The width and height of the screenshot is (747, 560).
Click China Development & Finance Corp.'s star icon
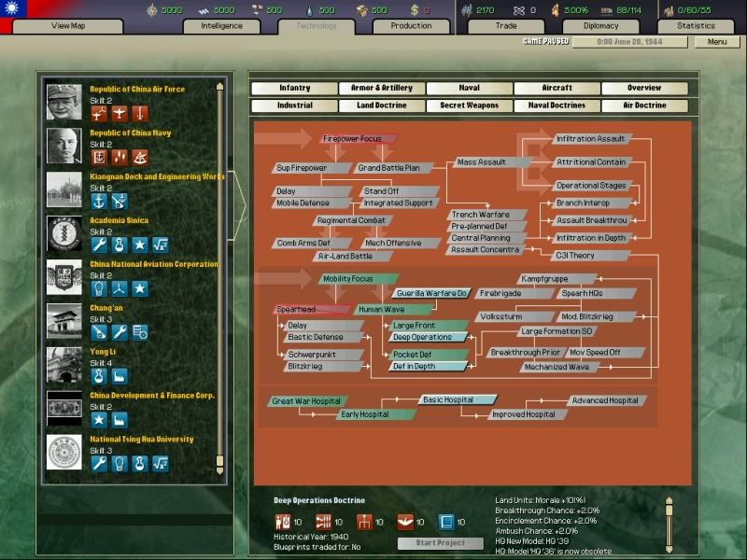click(x=99, y=420)
